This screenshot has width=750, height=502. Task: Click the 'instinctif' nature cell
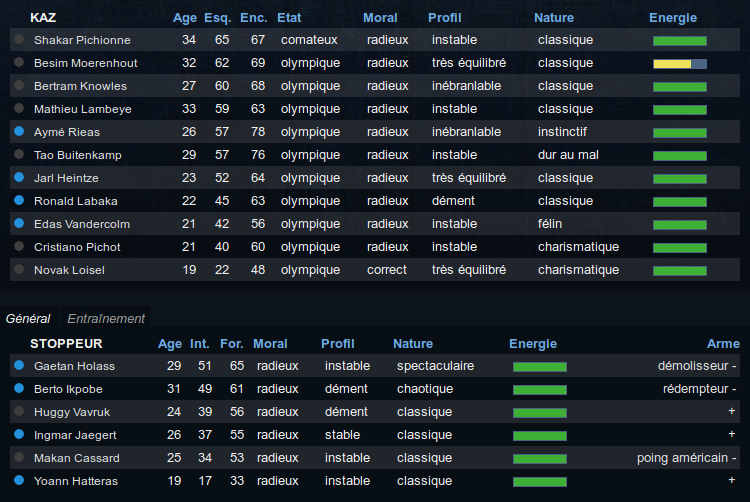point(562,131)
